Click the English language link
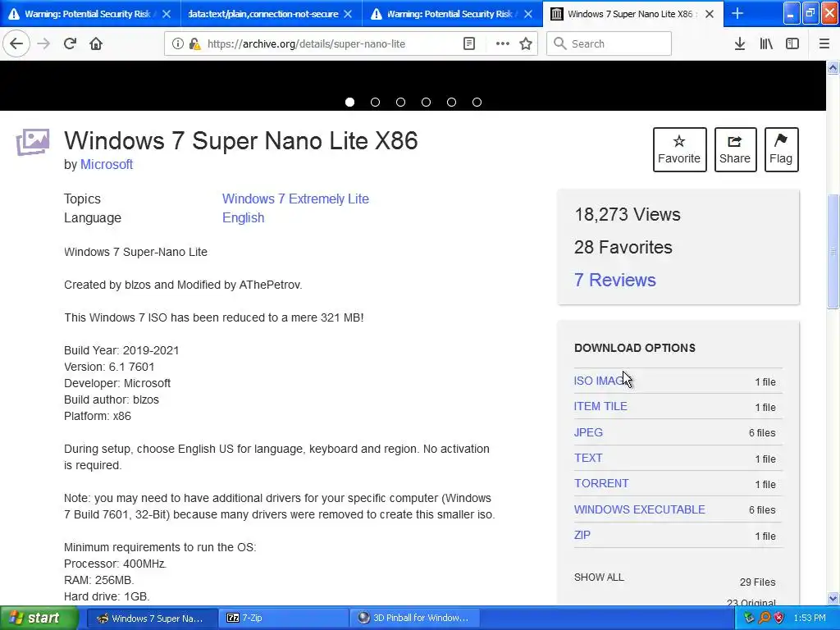This screenshot has width=840, height=630. coord(243,218)
